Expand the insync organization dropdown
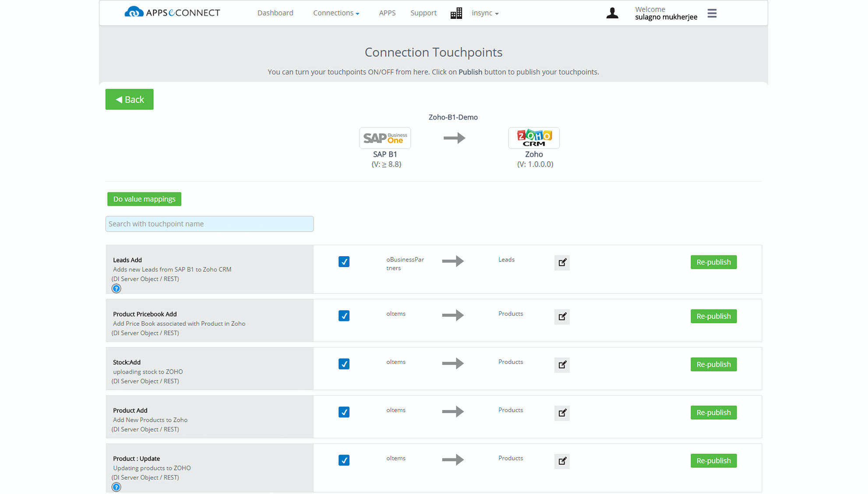The image size is (868, 494). [485, 13]
